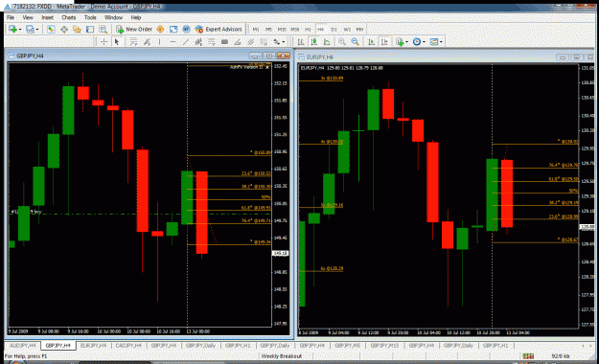Zoom out of the chart

[x=355, y=41]
